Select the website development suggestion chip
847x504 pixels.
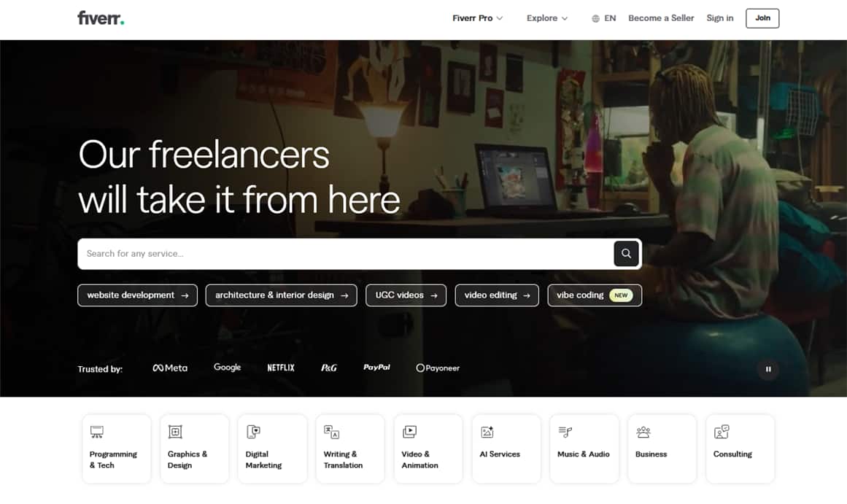point(137,295)
